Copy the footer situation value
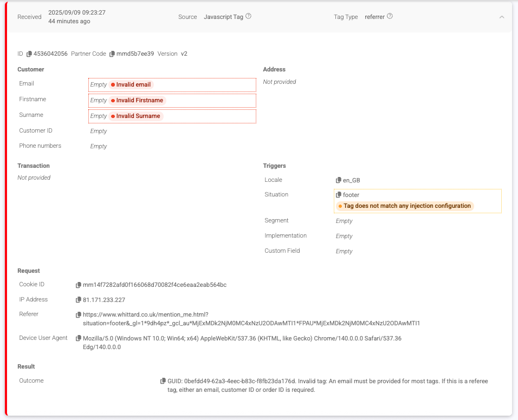 [339, 195]
